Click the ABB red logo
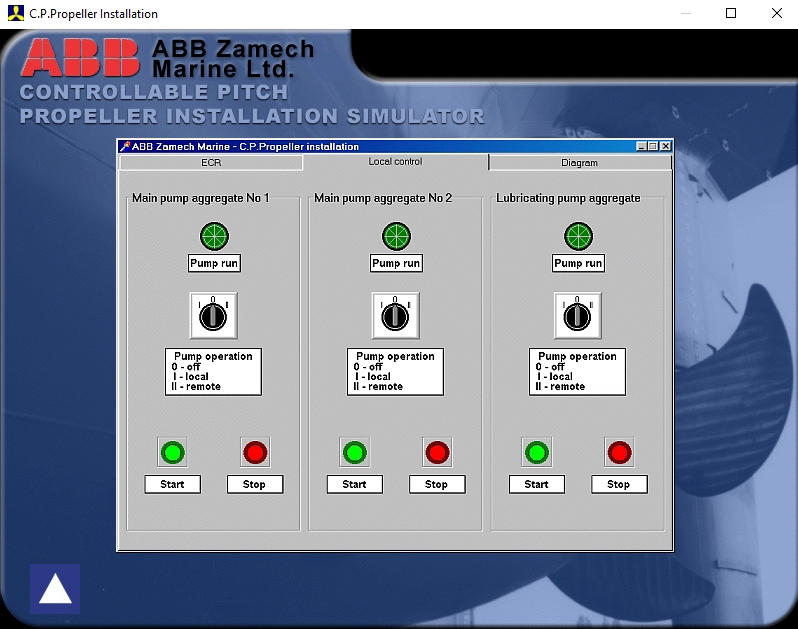 [80, 58]
